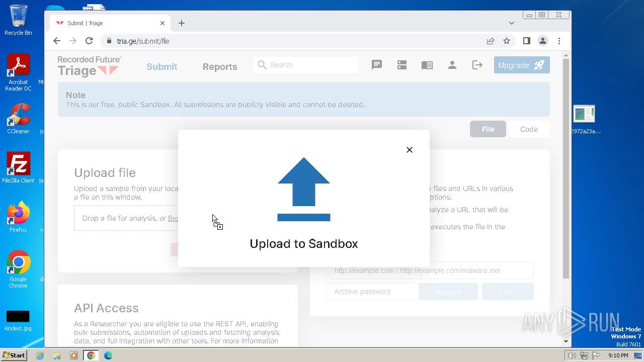Click the 9:10 PM clock
644x362 pixels.
click(x=618, y=355)
